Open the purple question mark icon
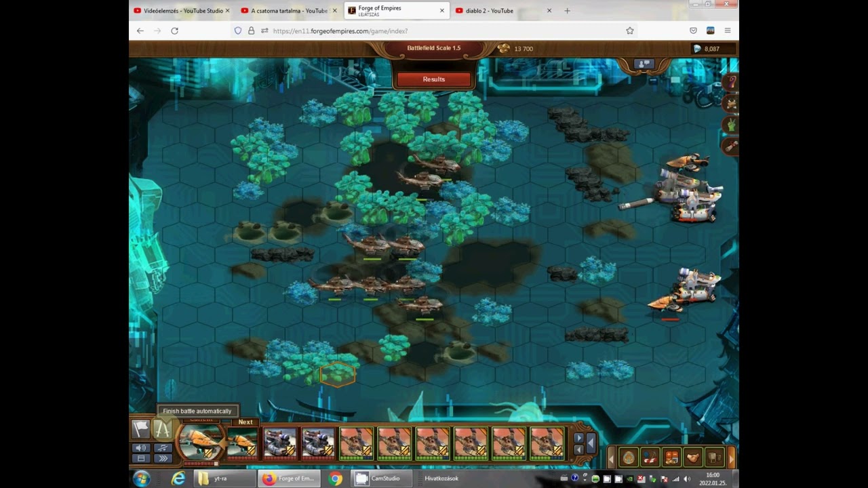The height and width of the screenshot is (488, 868). tap(731, 81)
